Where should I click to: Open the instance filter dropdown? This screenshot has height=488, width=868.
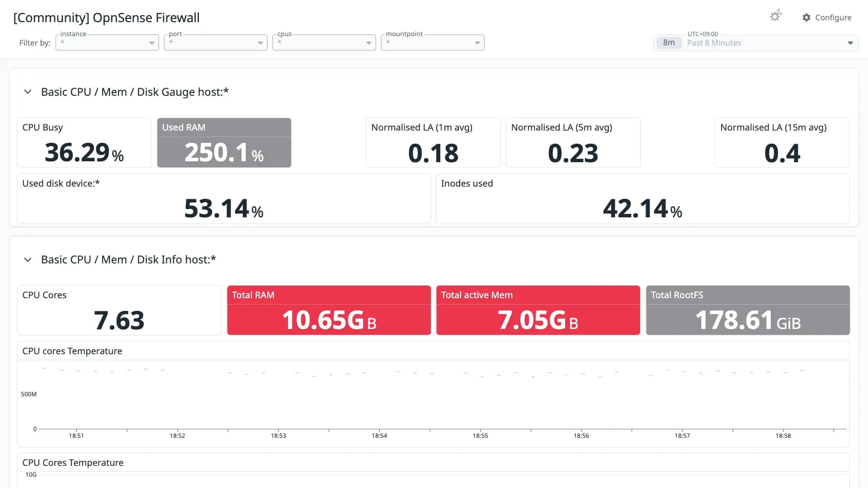107,42
